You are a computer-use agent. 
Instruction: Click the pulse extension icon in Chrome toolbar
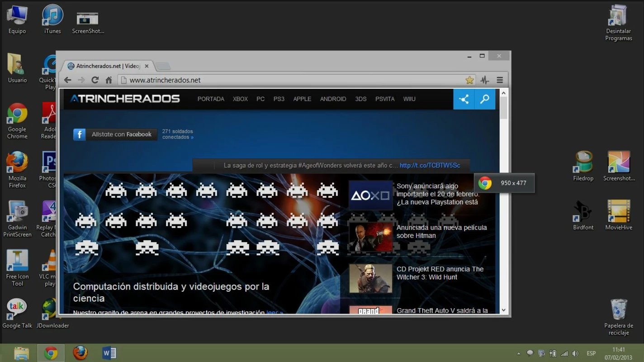485,80
